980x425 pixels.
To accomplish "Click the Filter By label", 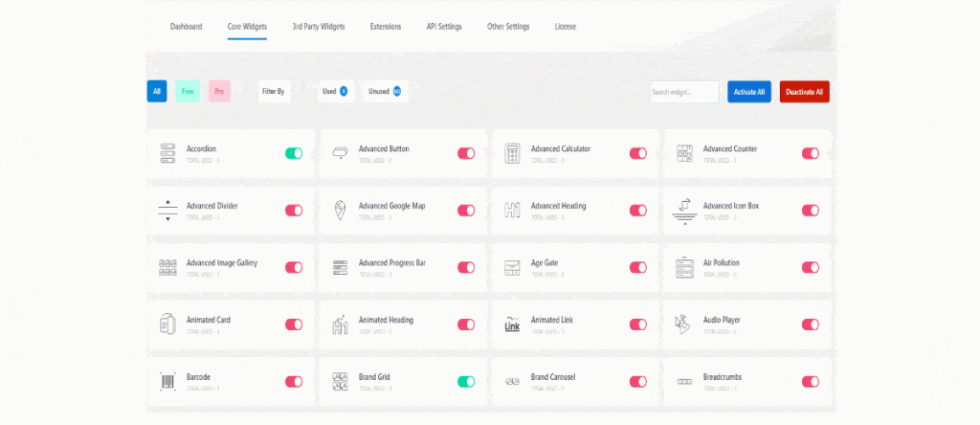I will point(274,91).
